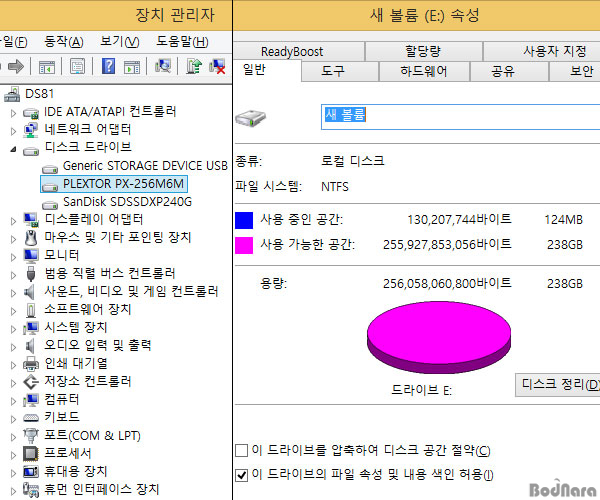Click the forward arrow toolbar icon

(16, 67)
